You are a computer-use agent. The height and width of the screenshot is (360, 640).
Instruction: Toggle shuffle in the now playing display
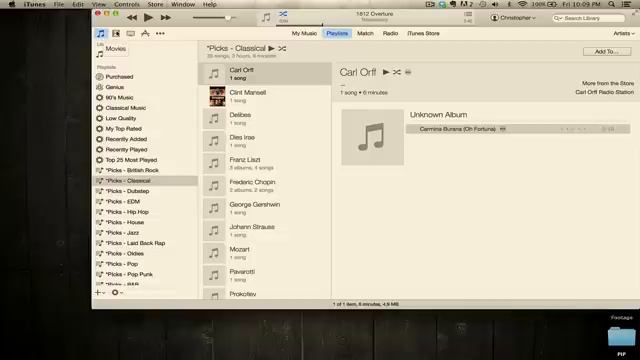tap(283, 14)
